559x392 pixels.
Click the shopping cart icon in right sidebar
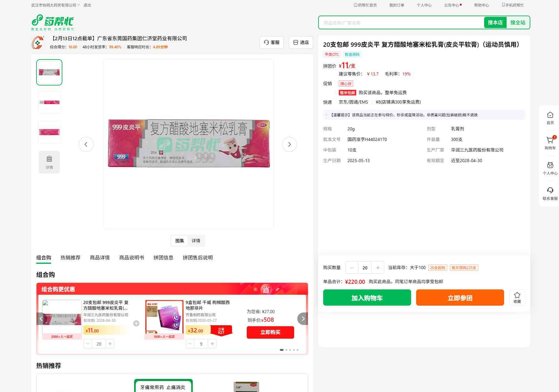coord(550,141)
